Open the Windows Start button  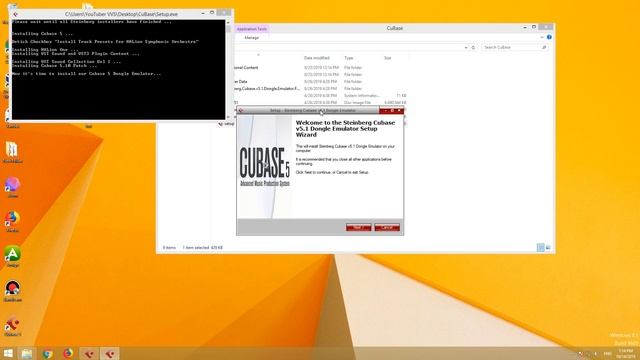(8, 353)
